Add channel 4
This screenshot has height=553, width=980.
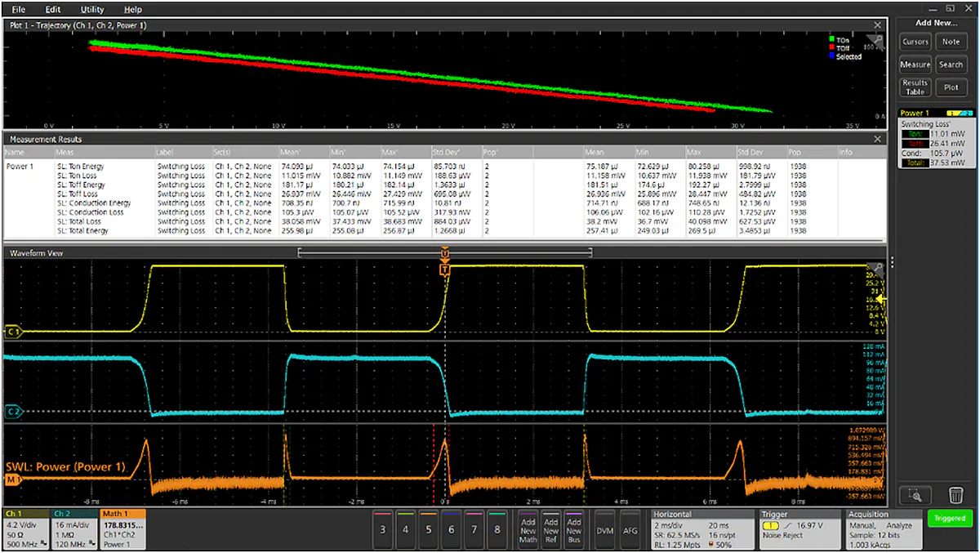click(x=406, y=529)
